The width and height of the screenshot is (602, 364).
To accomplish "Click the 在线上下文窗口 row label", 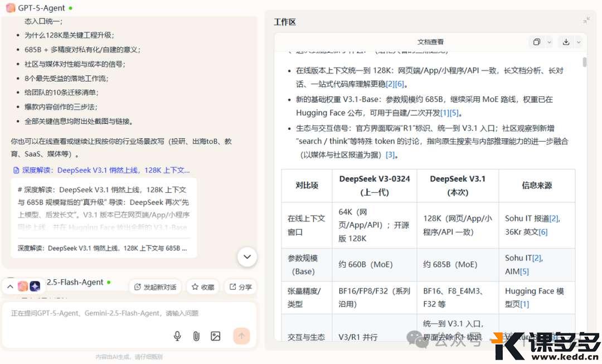I will 307,225.
